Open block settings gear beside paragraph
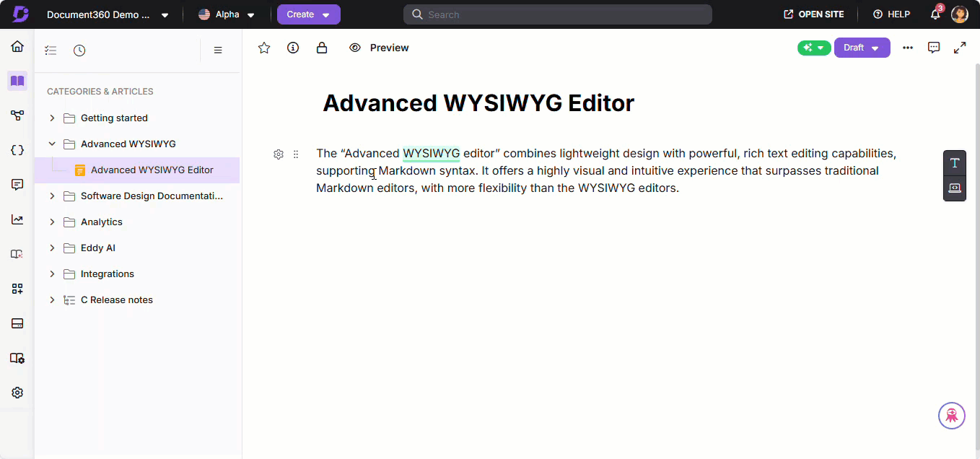 (x=279, y=154)
